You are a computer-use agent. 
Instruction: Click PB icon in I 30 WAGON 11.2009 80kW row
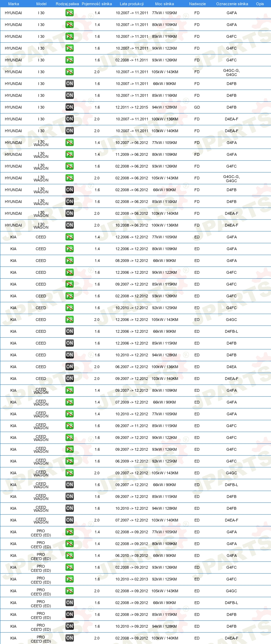(70, 154)
